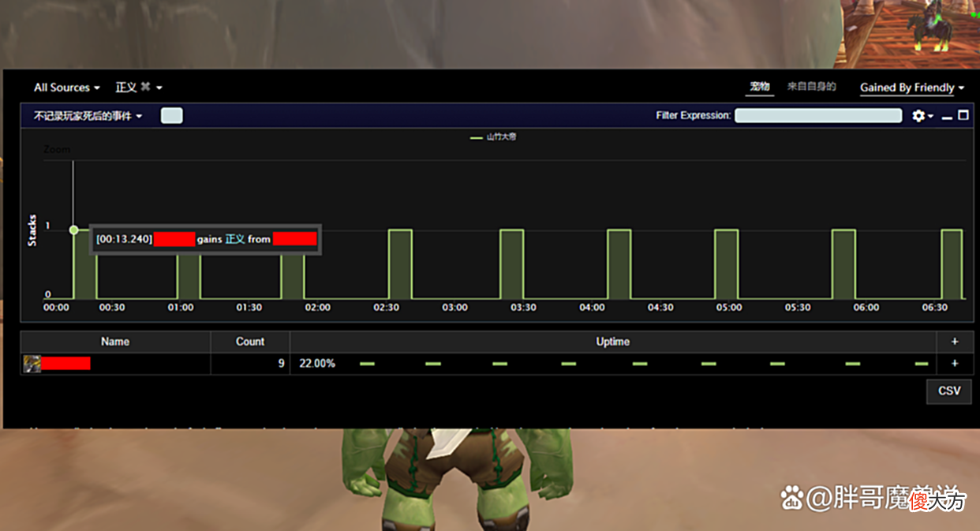Click the 正义 link in the tooltip
Screen dimensions: 980x531
234,238
